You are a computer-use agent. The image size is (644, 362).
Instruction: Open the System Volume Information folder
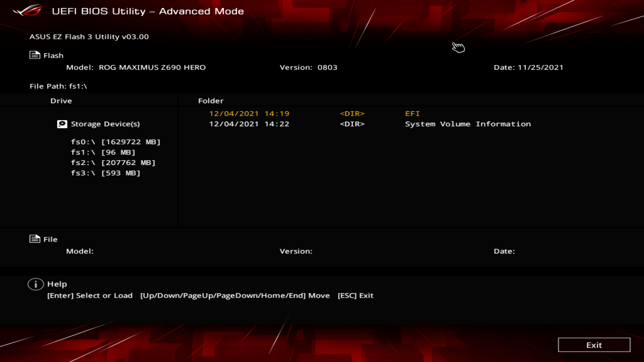[x=468, y=124]
